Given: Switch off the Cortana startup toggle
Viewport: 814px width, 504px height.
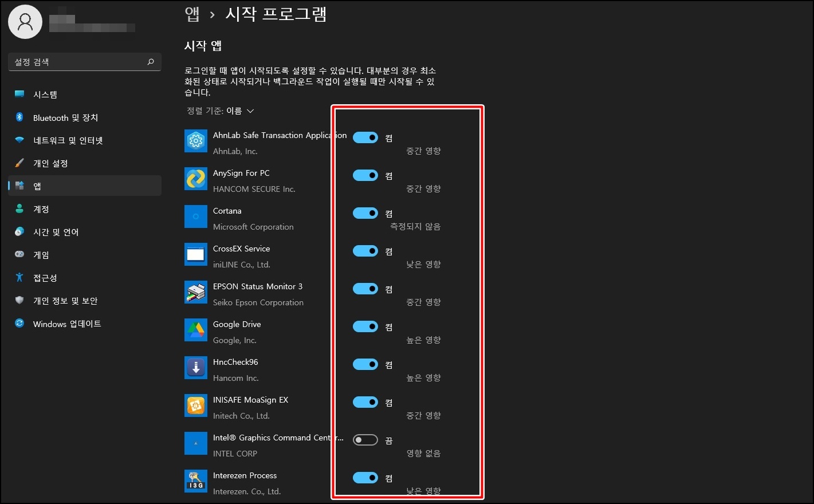Looking at the screenshot, I should [365, 213].
